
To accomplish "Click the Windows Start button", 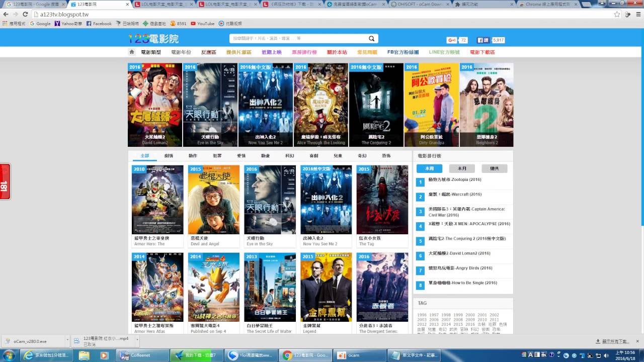I will pos(9,355).
